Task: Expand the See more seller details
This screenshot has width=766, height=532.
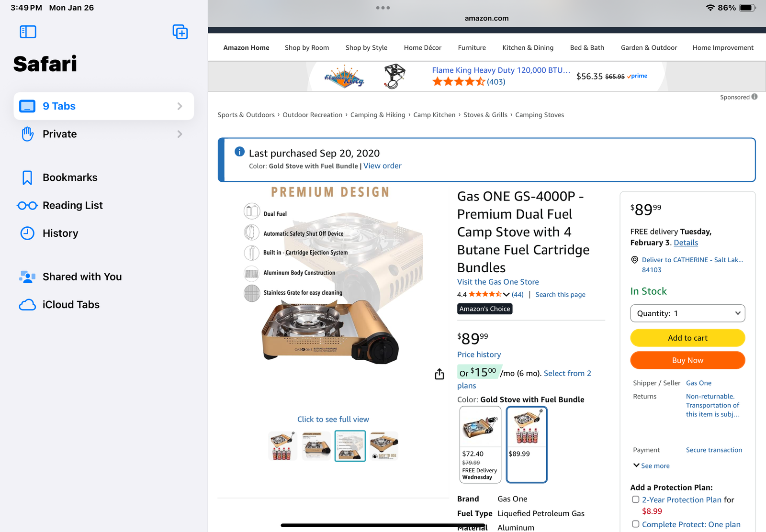Action: 651,465
